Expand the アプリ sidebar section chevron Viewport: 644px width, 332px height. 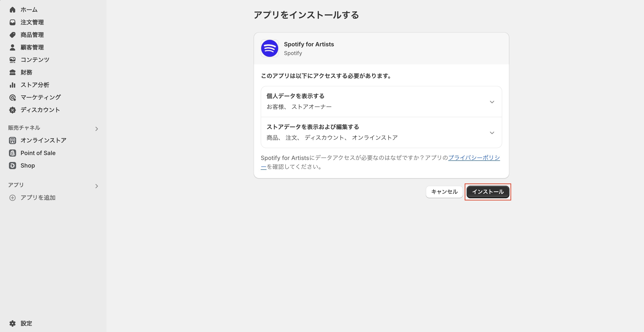97,186
